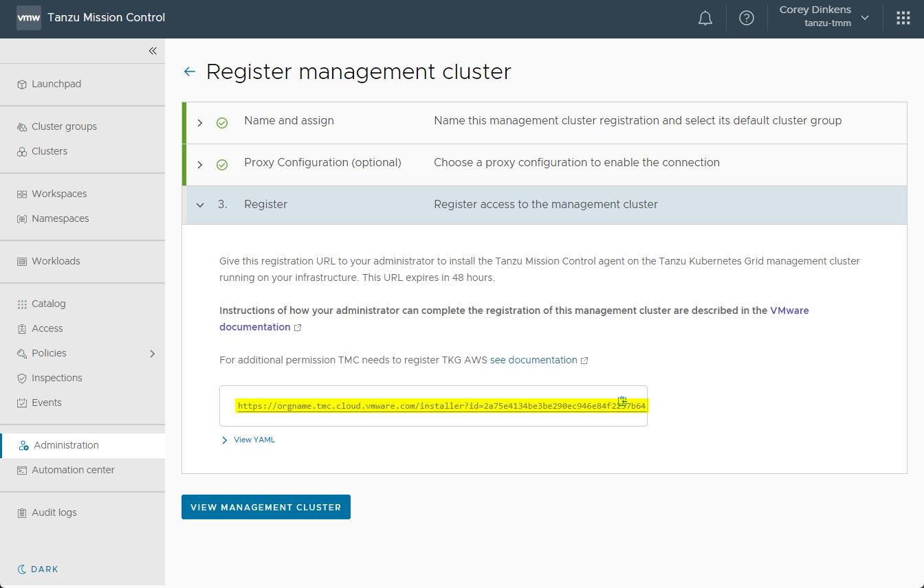Click the Namespaces sidebar icon
Image resolution: width=924 pixels, height=588 pixels.
click(x=22, y=219)
